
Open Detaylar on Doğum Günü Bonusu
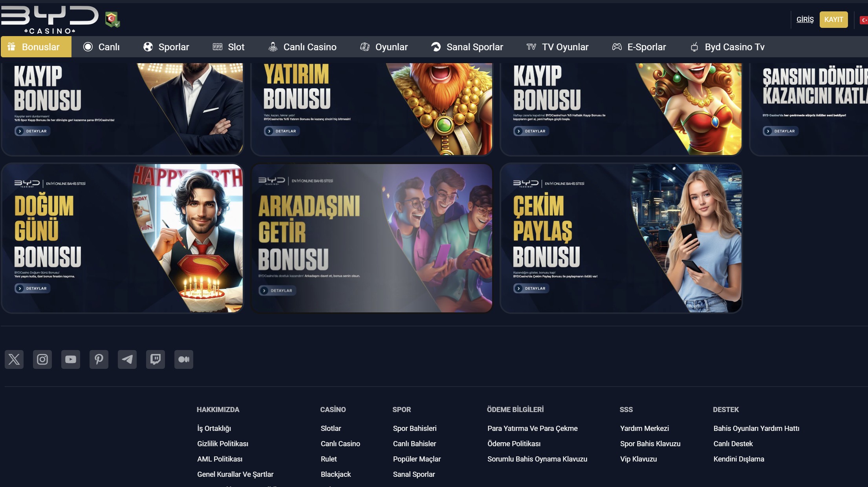point(32,288)
